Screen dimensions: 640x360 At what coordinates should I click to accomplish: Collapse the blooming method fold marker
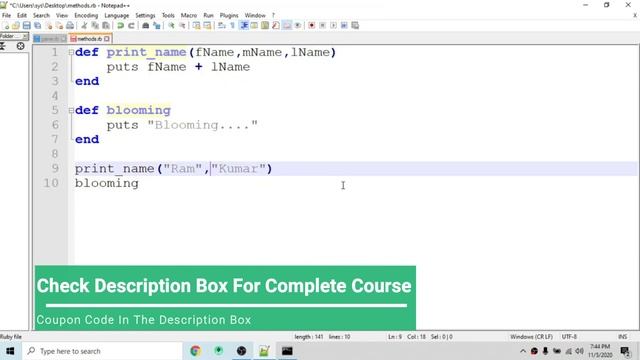71,110
